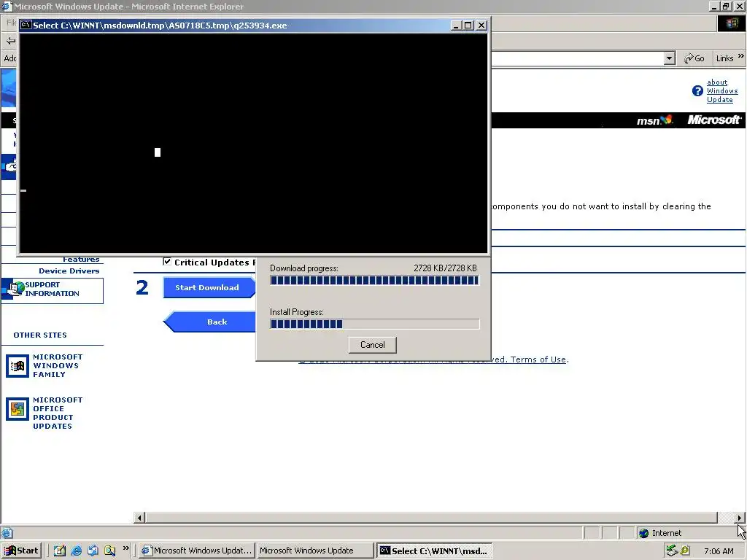The height and width of the screenshot is (560, 747).
Task: Click the Go button
Action: 694,58
